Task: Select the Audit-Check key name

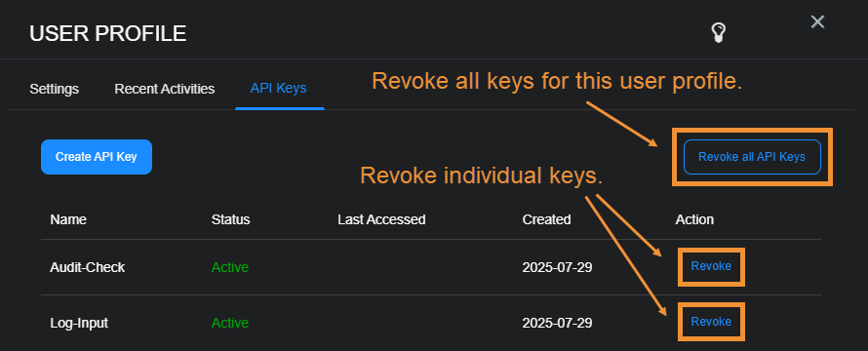Action: click(x=88, y=267)
